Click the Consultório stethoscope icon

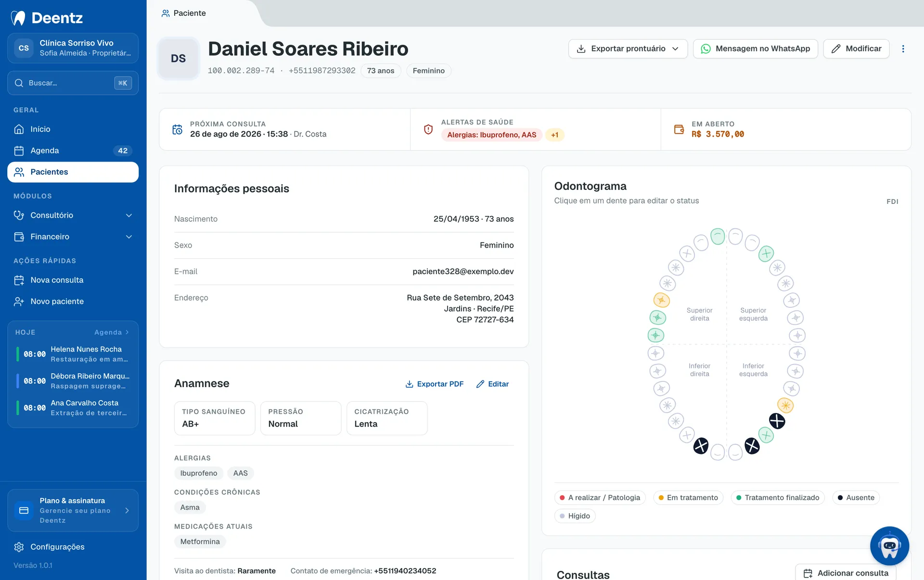click(19, 215)
